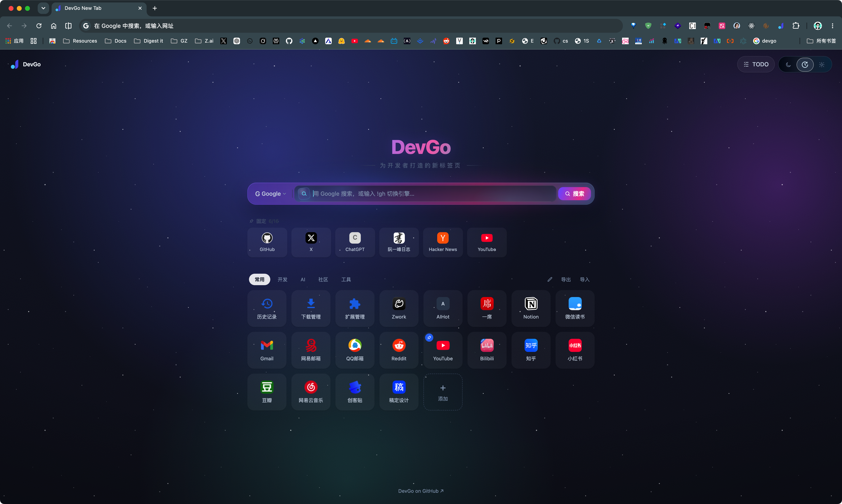
Task: Switch to the AI category tab
Action: click(x=303, y=279)
